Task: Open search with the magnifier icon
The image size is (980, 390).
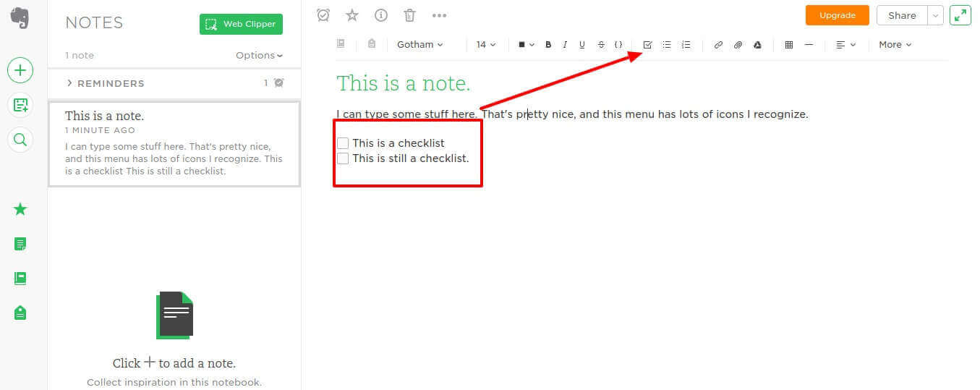Action: [20, 140]
